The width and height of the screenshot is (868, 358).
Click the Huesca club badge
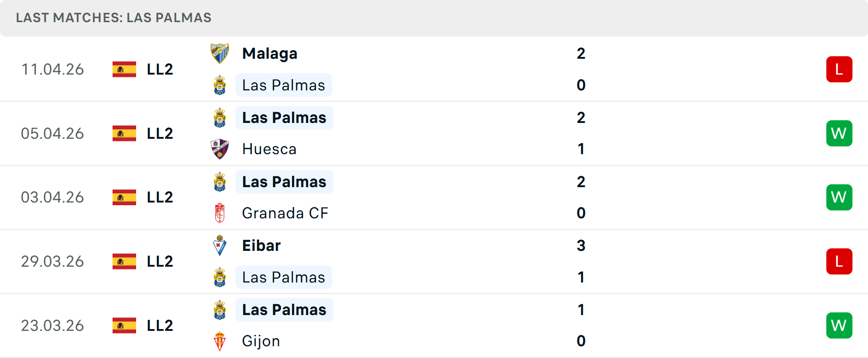(x=220, y=149)
